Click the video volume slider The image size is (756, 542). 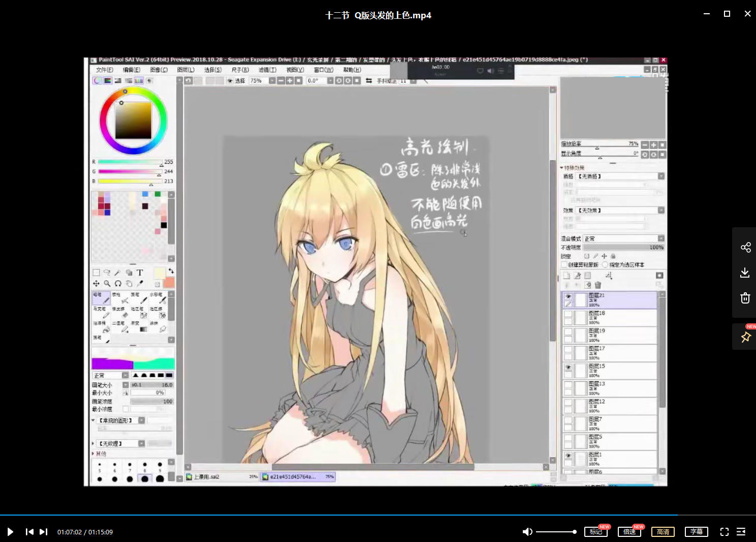(x=556, y=532)
